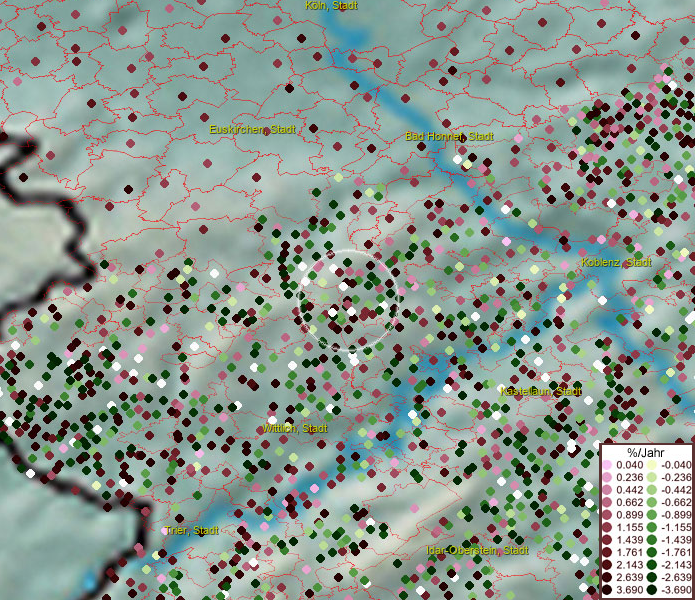Click the 0.899 legend color dot
The height and width of the screenshot is (600, 695).
(607, 515)
